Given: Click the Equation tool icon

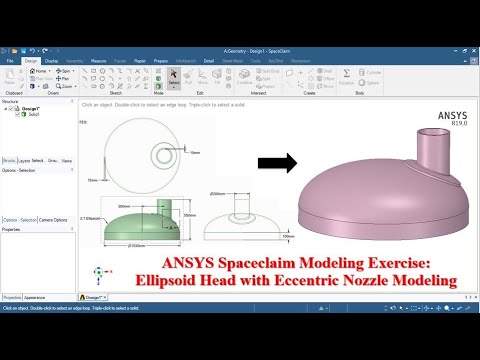Looking at the screenshot, I should [x=347, y=73].
